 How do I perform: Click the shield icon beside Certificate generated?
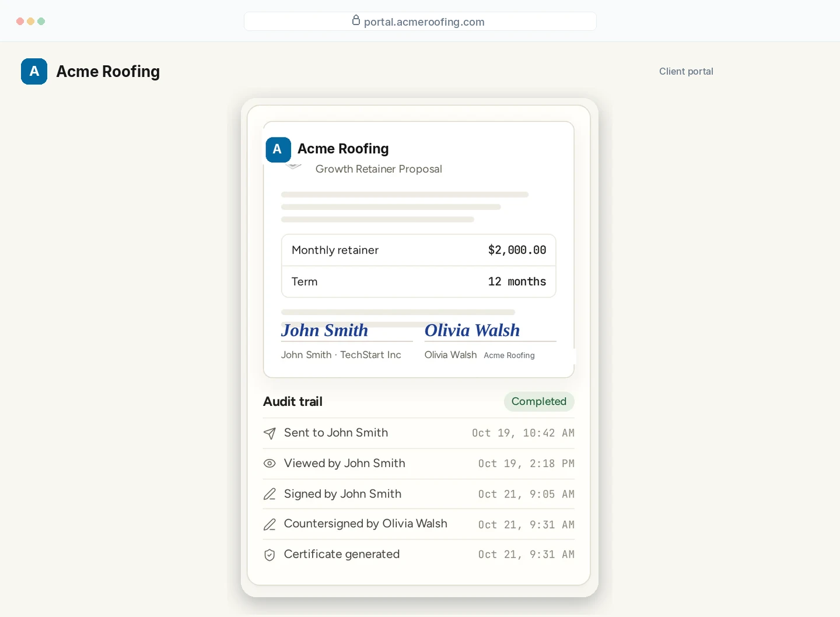[x=269, y=555]
